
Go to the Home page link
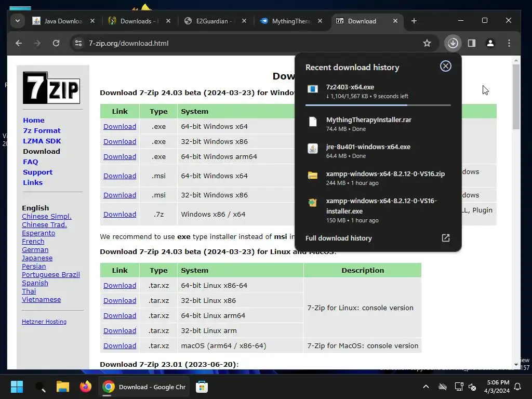[34, 120]
